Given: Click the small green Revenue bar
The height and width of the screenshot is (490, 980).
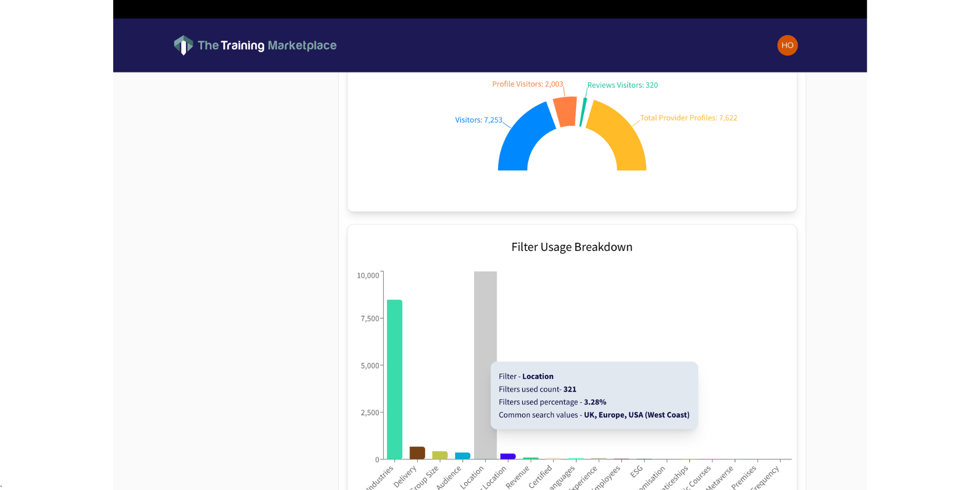Looking at the screenshot, I should pos(530,458).
